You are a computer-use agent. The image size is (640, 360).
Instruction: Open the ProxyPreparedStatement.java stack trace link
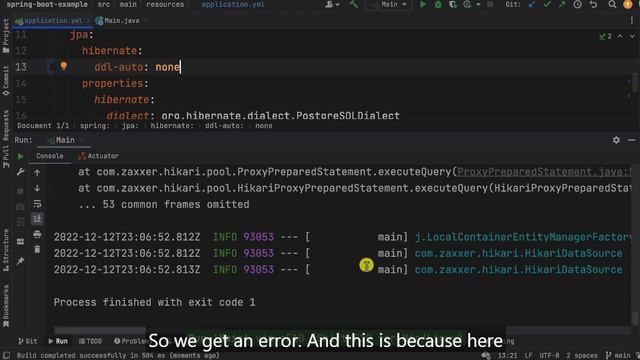coord(544,172)
